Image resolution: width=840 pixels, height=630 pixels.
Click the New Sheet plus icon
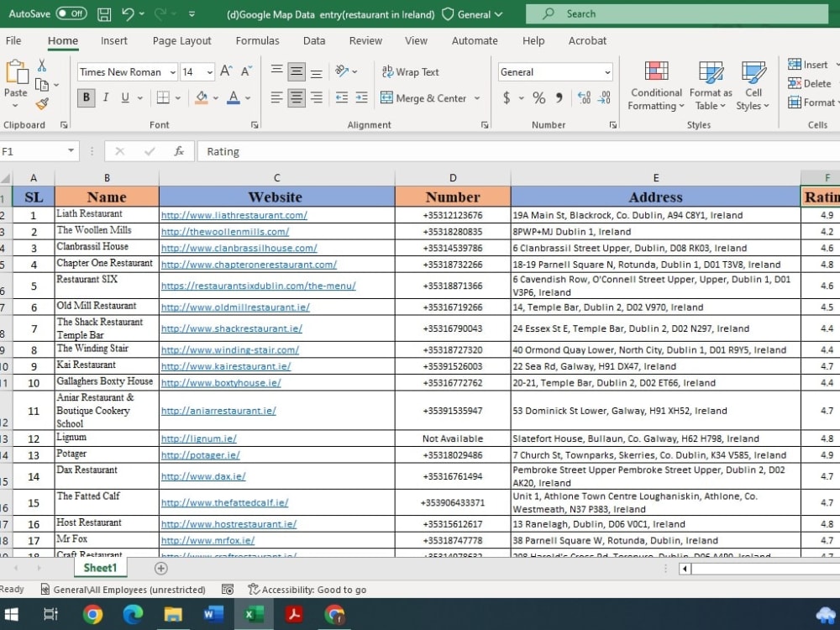[160, 569]
